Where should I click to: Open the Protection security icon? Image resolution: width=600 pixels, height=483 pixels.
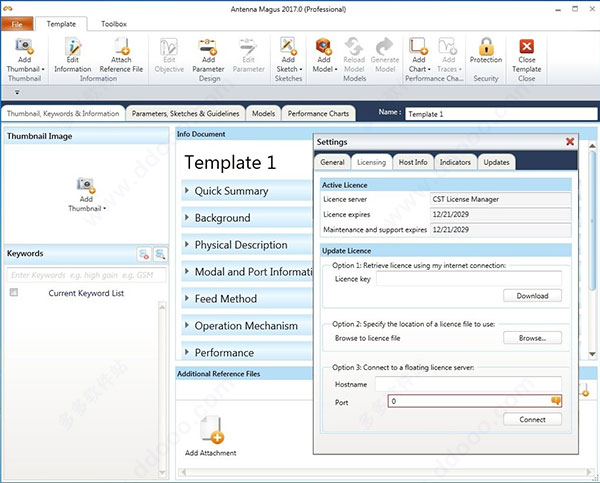pyautogui.click(x=485, y=47)
